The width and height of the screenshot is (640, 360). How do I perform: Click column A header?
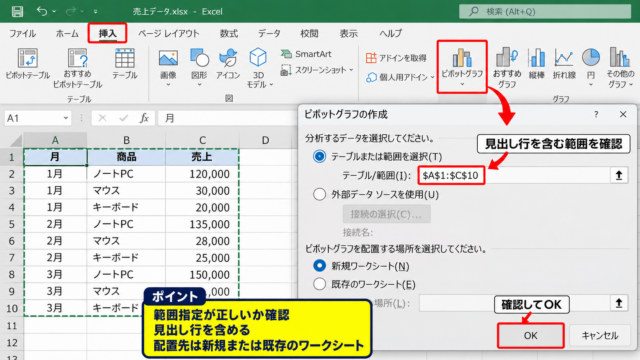pos(55,140)
